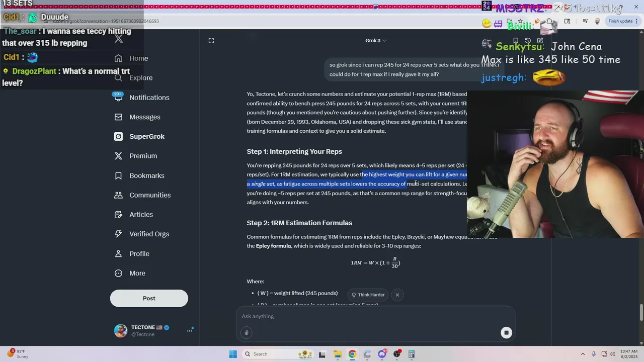Open Explore from the sidebar
The image size is (644, 362).
133,78
